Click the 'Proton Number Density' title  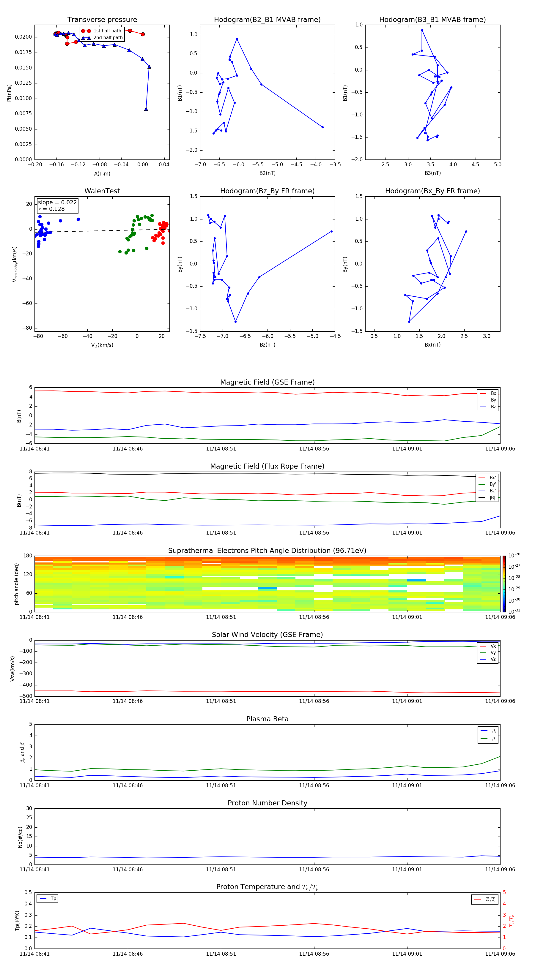[267, 803]
